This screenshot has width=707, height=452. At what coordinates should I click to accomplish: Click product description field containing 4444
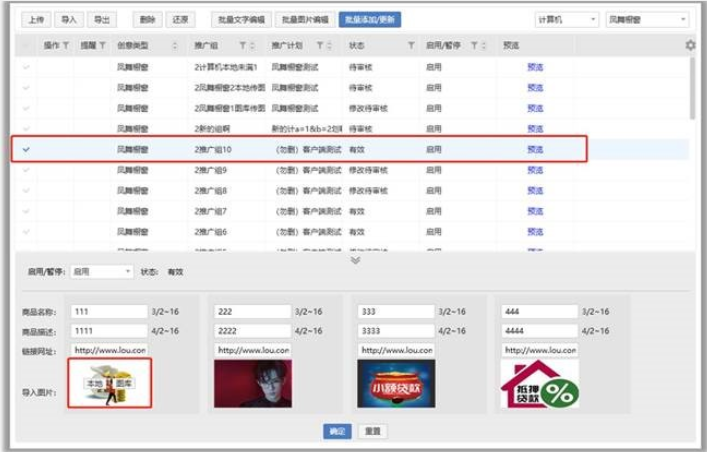coord(539,331)
